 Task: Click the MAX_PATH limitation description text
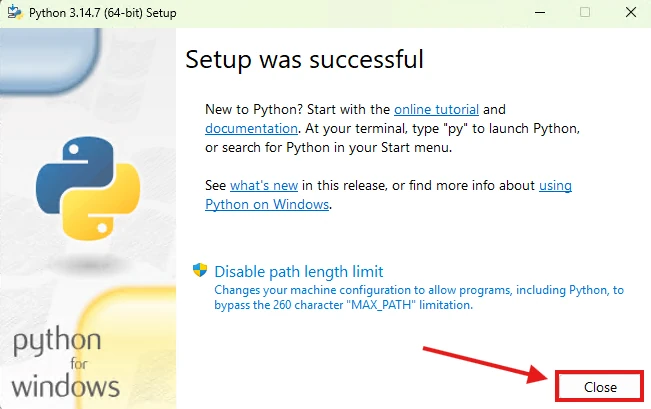point(419,297)
